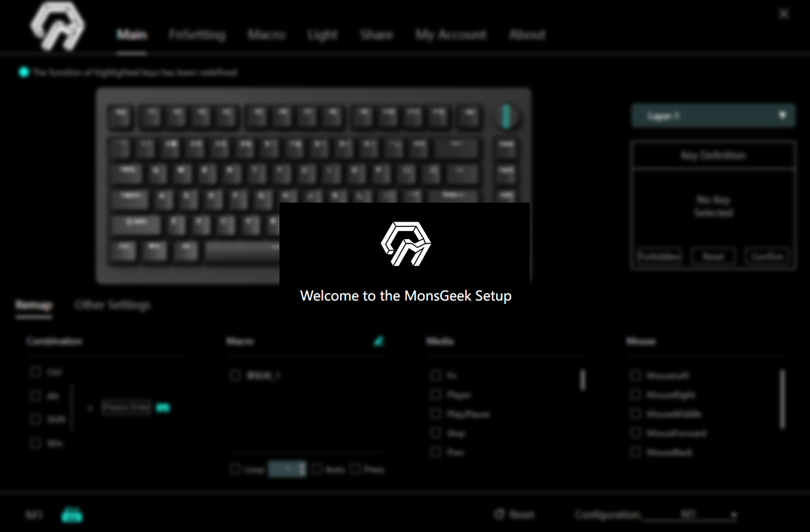810x532 pixels.
Task: Tick the Play/Pause media checkbox
Action: point(436,414)
